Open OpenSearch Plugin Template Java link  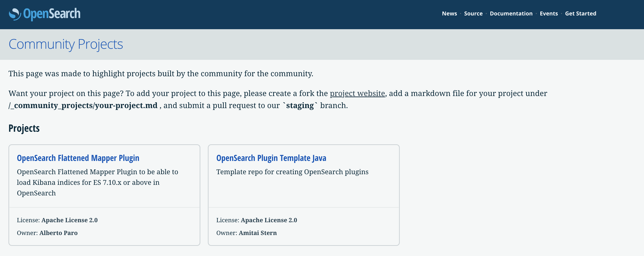tap(271, 158)
